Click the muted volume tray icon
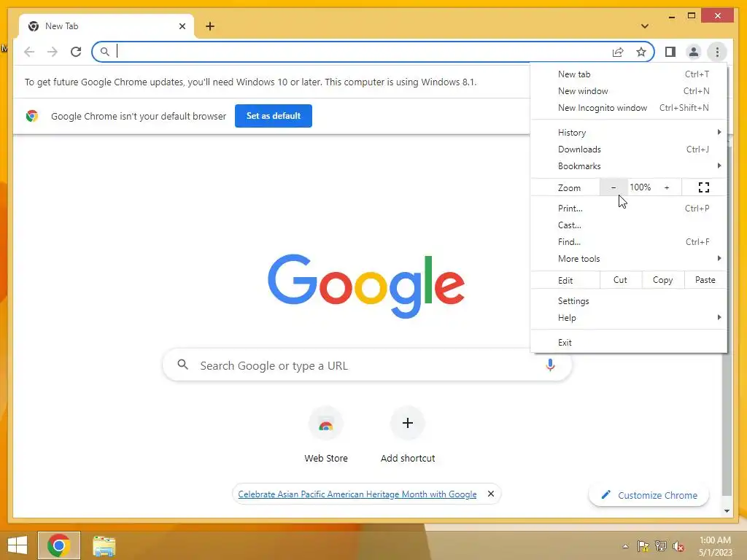747x560 pixels. 678,546
